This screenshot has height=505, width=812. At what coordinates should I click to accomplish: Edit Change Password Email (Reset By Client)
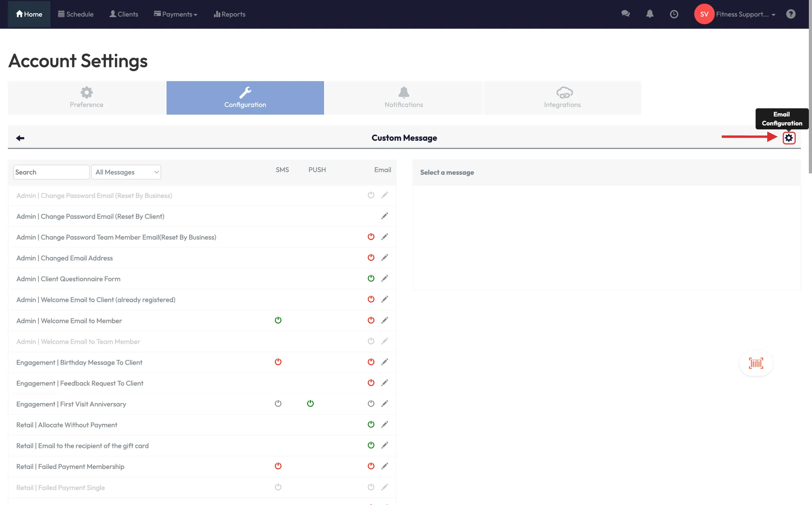[x=384, y=216]
